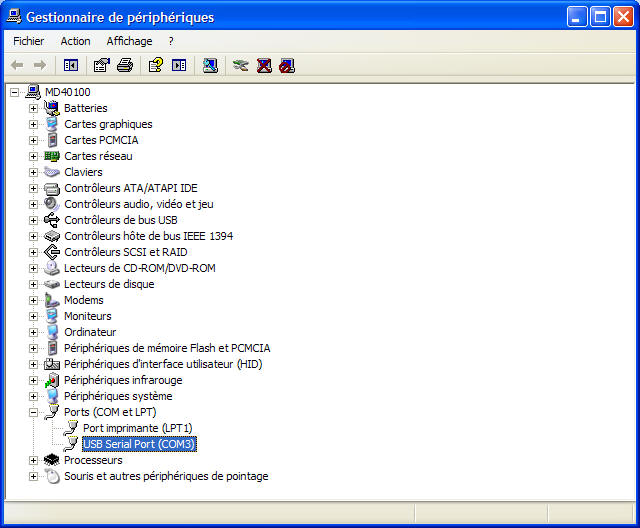Select the MD40100 label
Image resolution: width=640 pixels, height=528 pixels.
68,92
